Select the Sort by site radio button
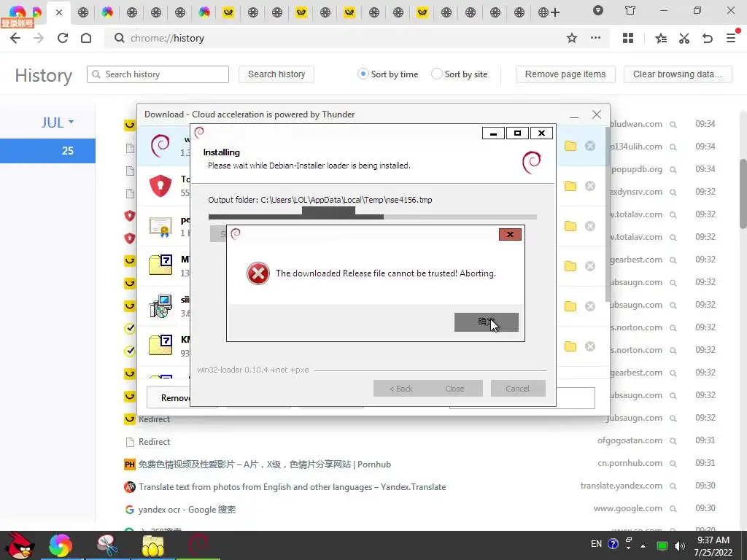 [436, 74]
